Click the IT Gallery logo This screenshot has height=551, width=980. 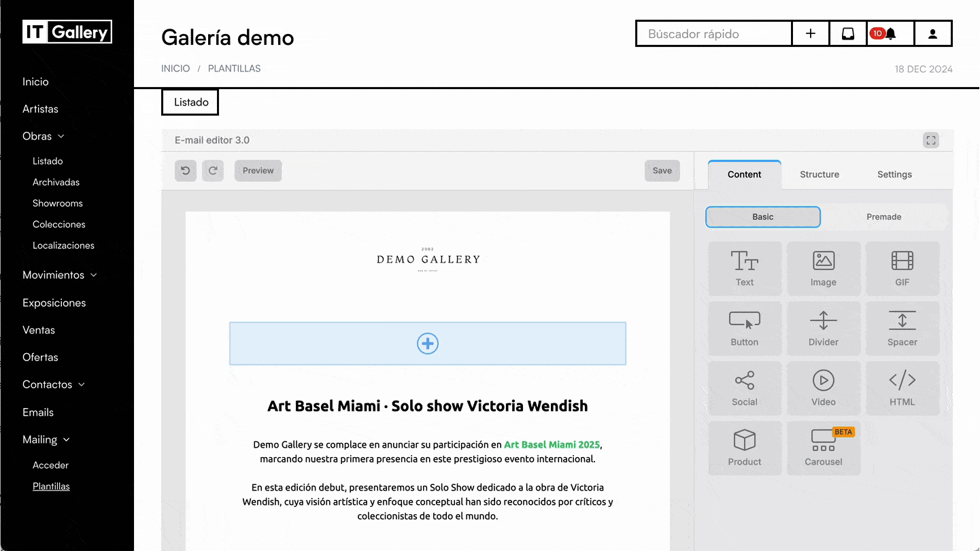pyautogui.click(x=67, y=32)
